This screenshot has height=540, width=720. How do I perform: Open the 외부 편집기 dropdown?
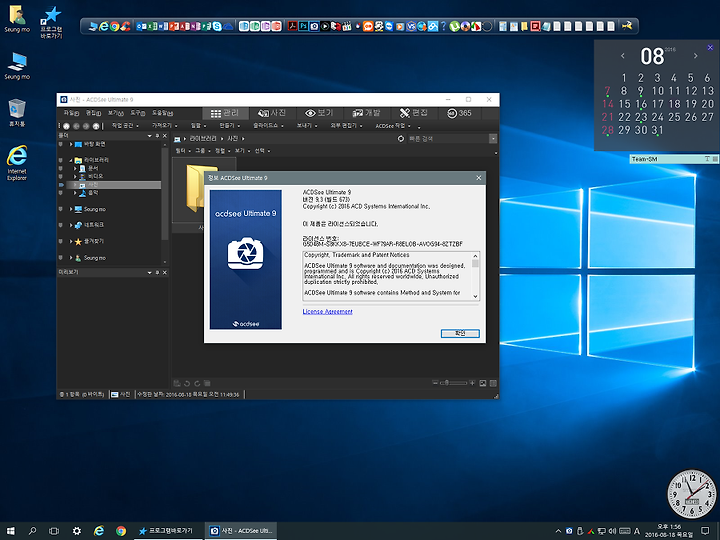346,125
